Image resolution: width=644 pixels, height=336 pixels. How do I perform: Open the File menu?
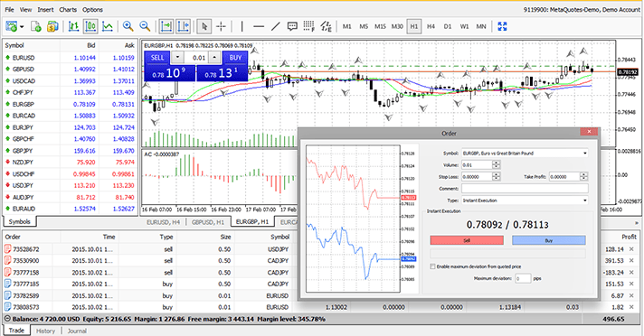click(x=9, y=9)
